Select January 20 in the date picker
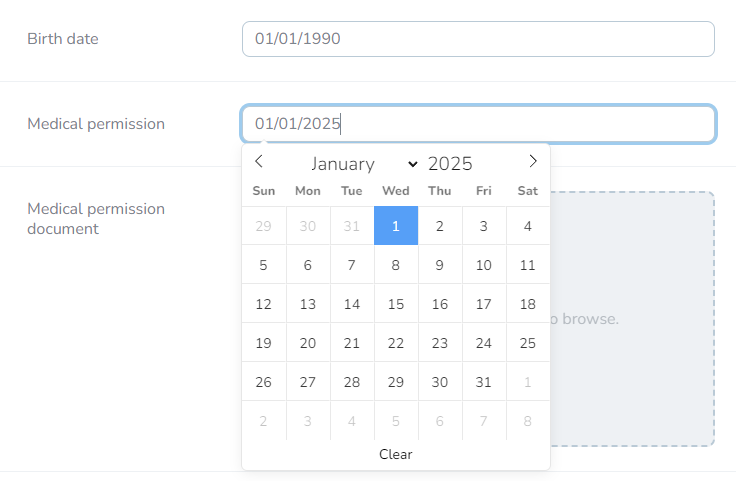Image resolution: width=736 pixels, height=481 pixels. tap(308, 343)
